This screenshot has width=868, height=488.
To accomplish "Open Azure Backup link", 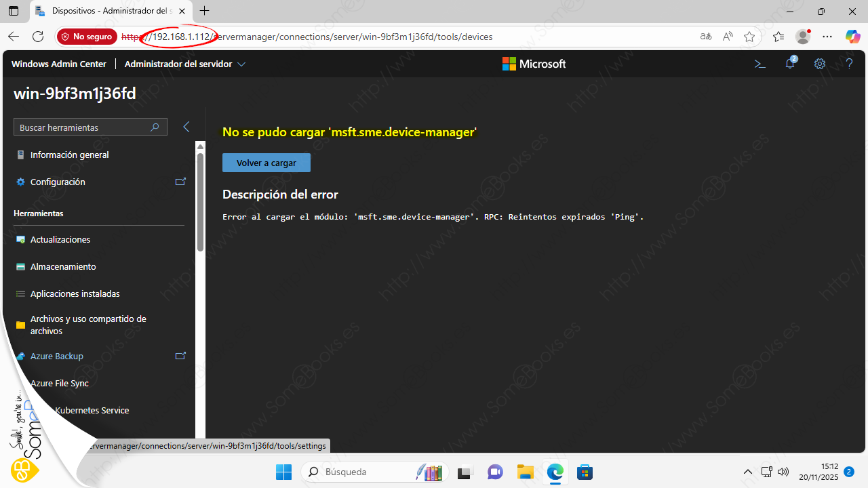I will tap(57, 356).
